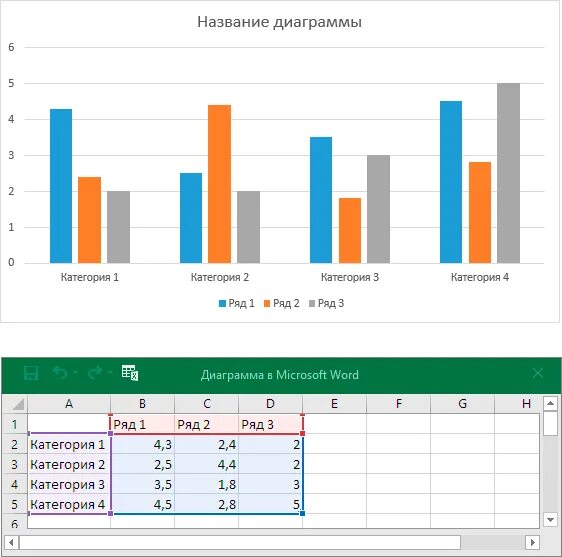Click the chart title "Название диаграммы"
562x557 pixels.
(279, 22)
